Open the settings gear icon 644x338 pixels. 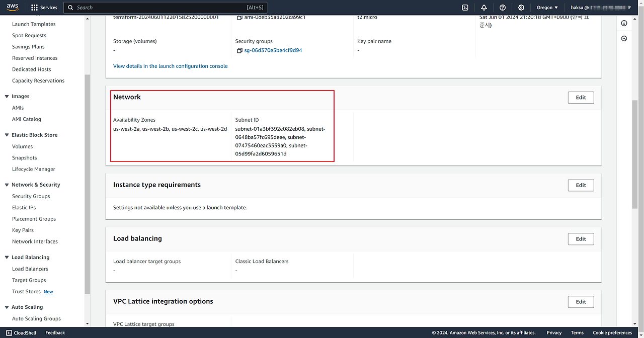pyautogui.click(x=521, y=8)
